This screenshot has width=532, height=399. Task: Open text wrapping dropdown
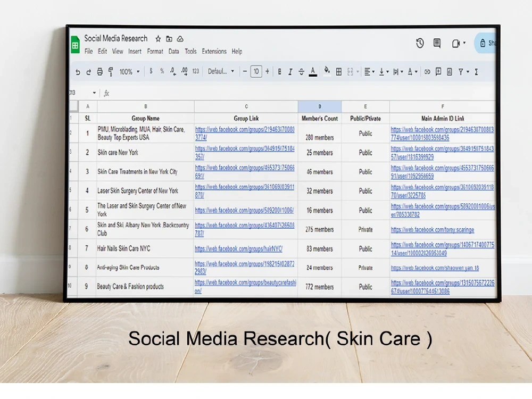[398, 72]
